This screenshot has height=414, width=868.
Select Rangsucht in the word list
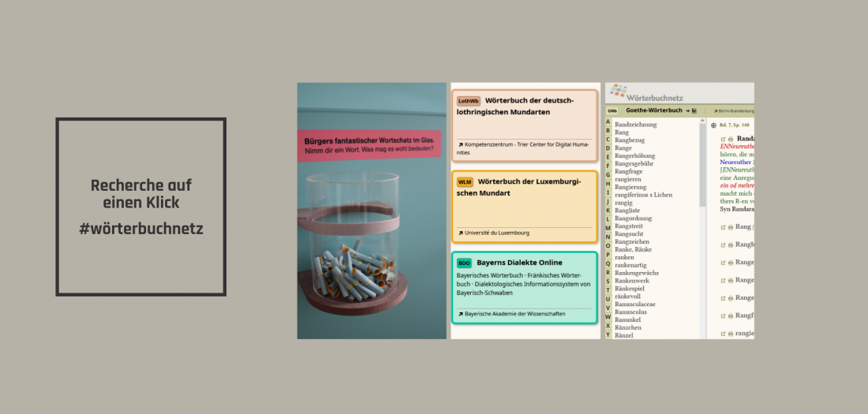coord(630,233)
